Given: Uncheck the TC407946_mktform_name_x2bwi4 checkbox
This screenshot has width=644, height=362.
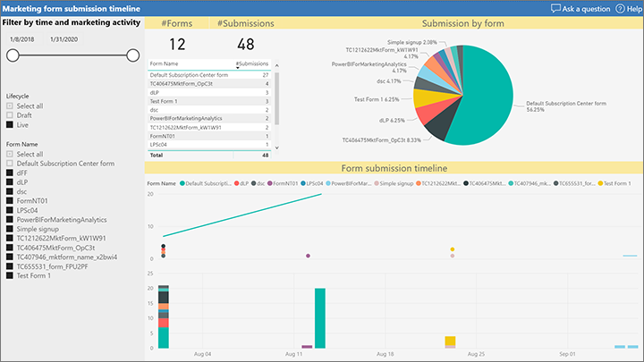Looking at the screenshot, I should click(x=10, y=257).
